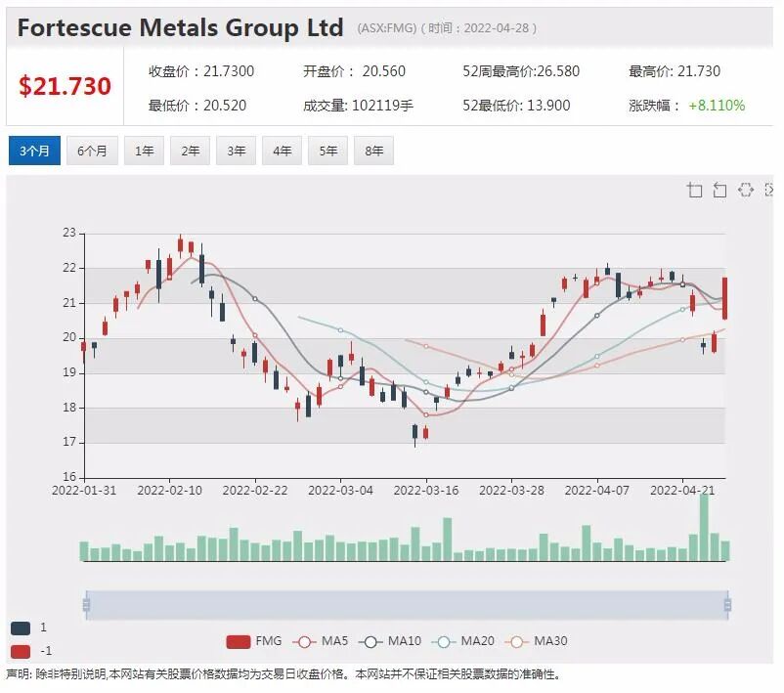
Task: Click the 2022-02-10 x-axis date label
Action: [169, 490]
